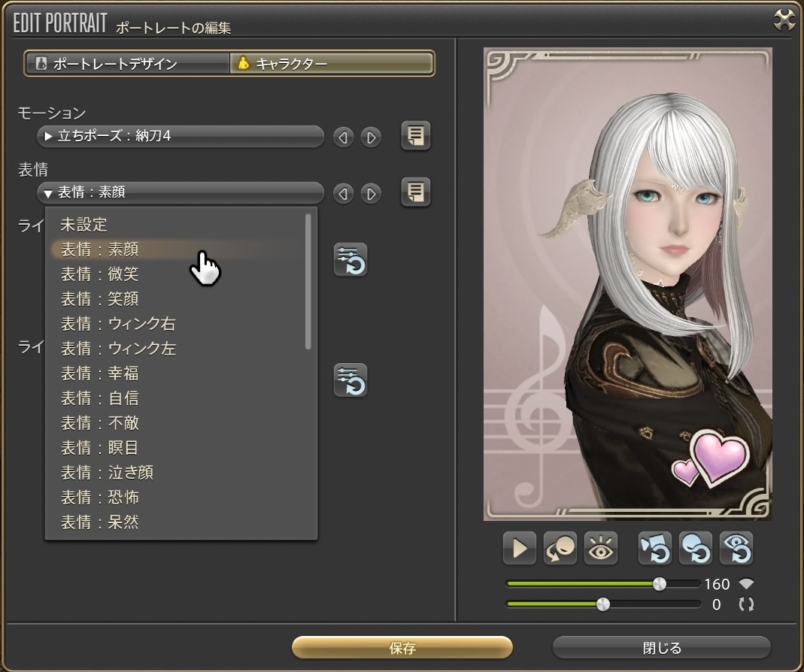804x672 pixels.
Task: Click the zoom slider handle at 160
Action: (x=660, y=584)
